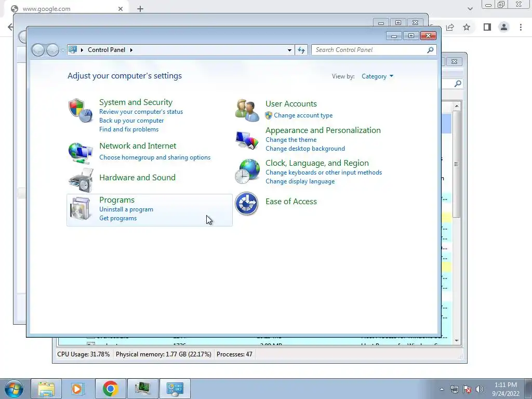532x399 pixels.
Task: Click Change display language
Action: 300,181
